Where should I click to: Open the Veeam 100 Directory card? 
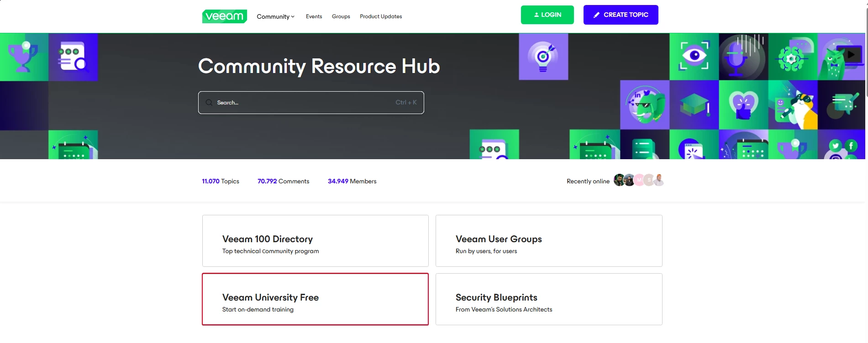[x=316, y=241]
